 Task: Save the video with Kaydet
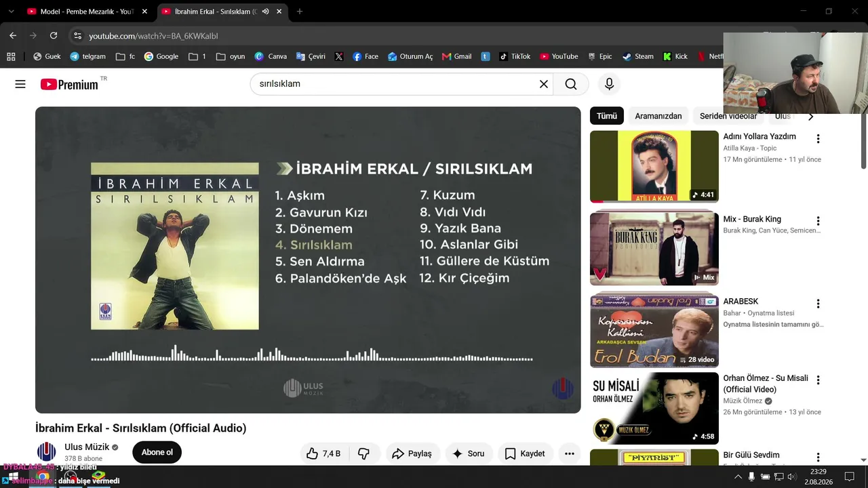pos(525,453)
